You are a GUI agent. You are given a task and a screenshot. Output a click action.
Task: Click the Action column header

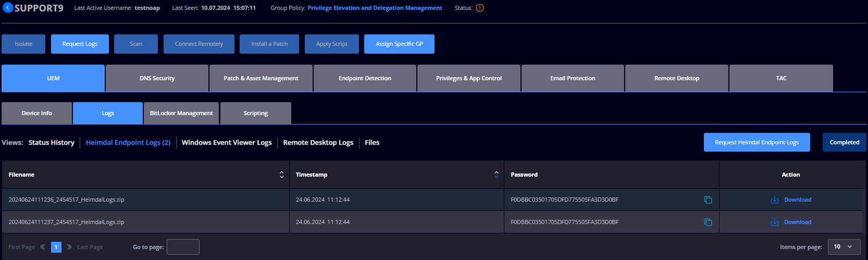click(791, 175)
